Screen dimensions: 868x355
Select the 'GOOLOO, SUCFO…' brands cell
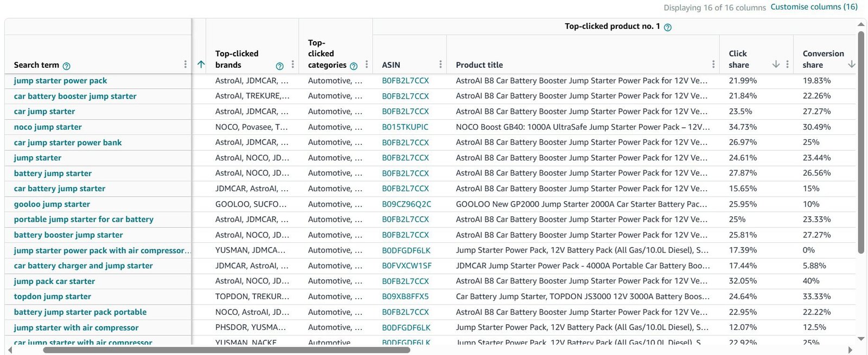(251, 204)
